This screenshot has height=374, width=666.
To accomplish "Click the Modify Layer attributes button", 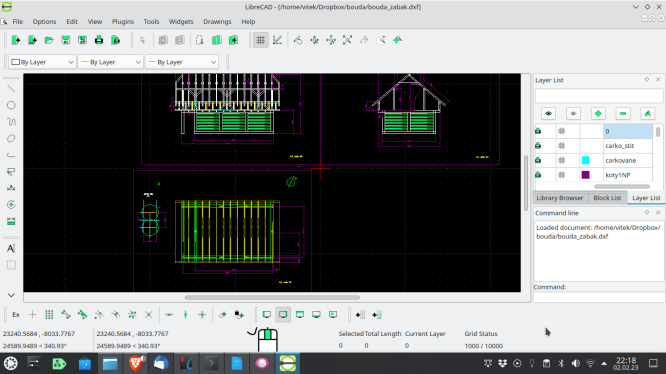I will point(648,113).
